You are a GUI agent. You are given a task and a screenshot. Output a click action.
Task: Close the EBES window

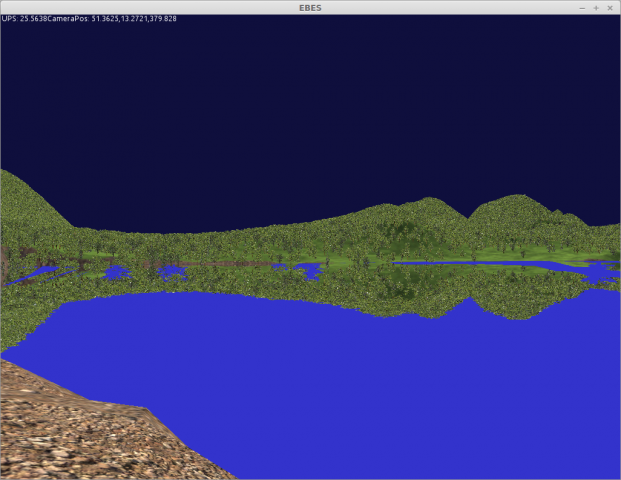tap(610, 6)
